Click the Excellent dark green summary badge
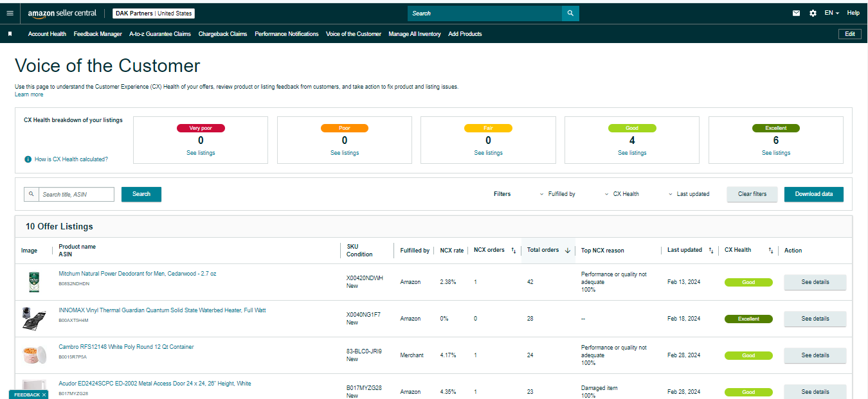The image size is (868, 399). click(776, 128)
